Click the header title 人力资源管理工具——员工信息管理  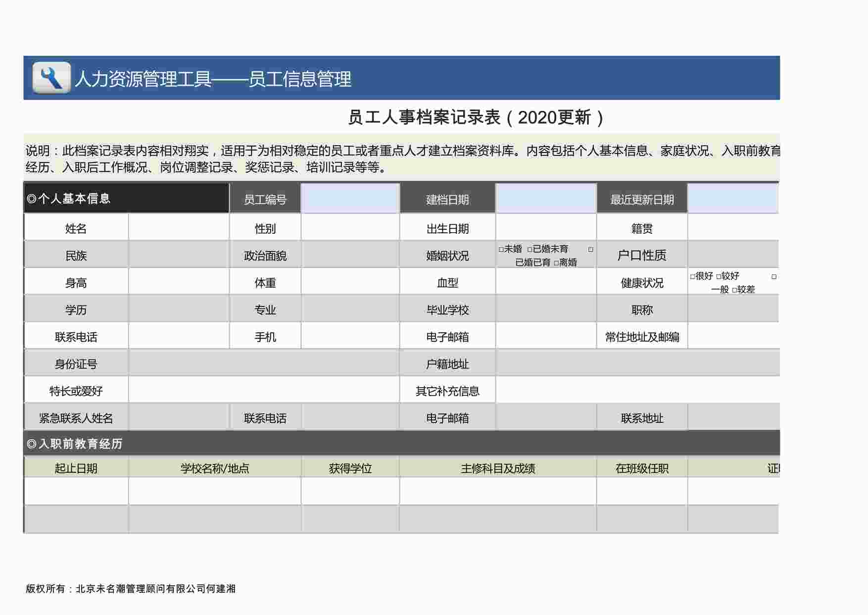pos(213,79)
